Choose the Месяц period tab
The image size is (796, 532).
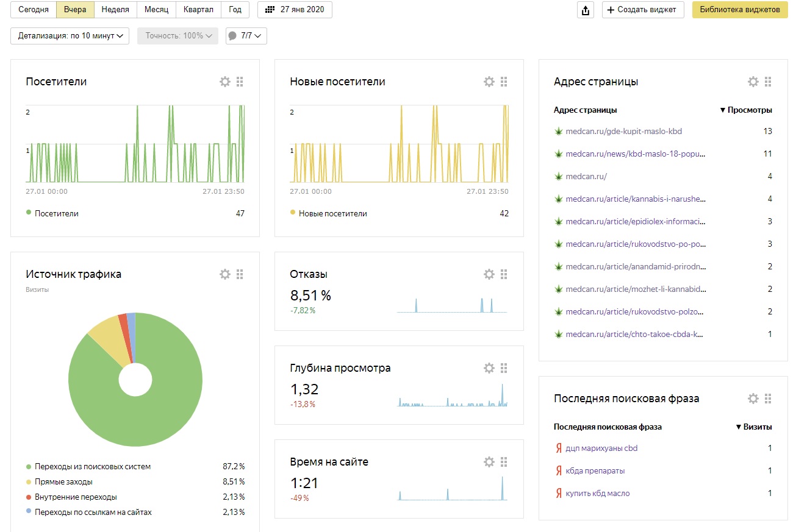[x=156, y=10]
